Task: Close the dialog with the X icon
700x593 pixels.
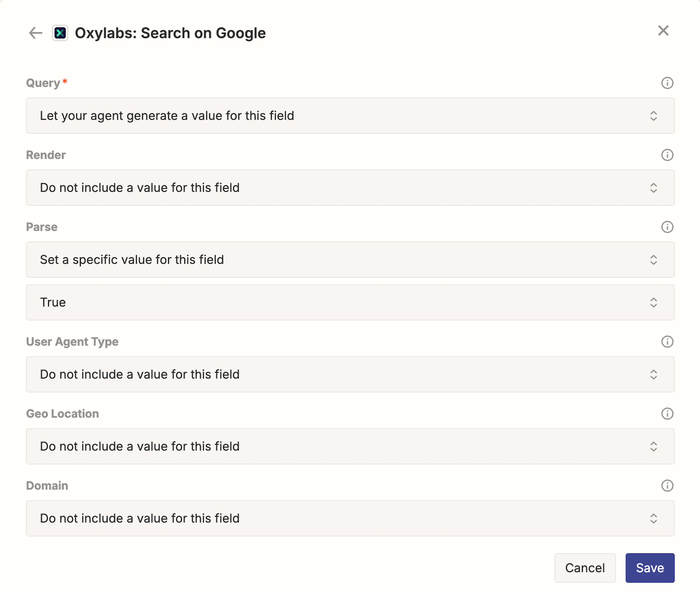Action: coord(663,31)
